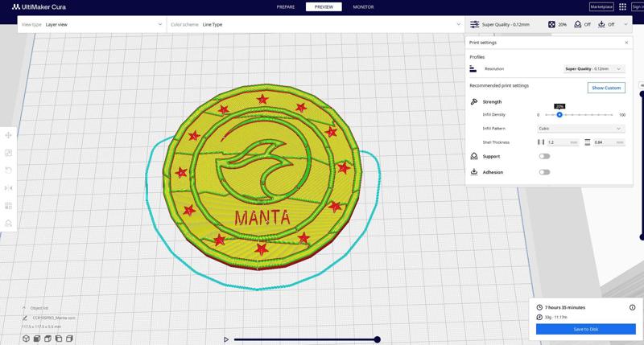Click the vertical layer slider upper handle

pyautogui.click(x=642, y=94)
